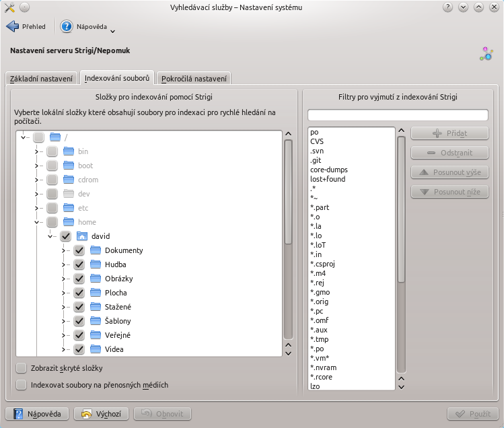The image size is (504, 428).
Task: Click the bin folder icon
Action: 69,151
